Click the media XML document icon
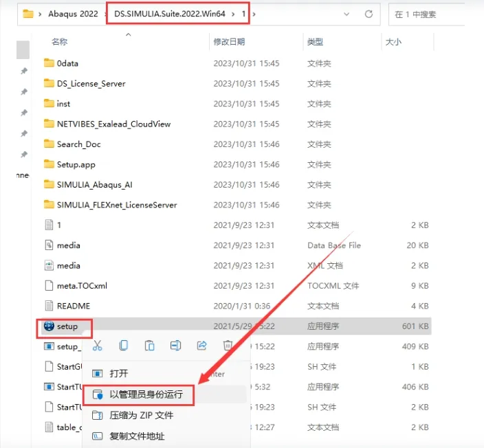This screenshot has height=448, width=484. [49, 265]
